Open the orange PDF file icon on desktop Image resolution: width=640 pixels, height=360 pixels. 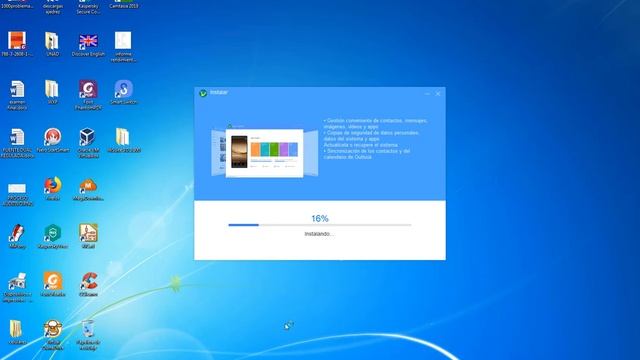coord(17,42)
